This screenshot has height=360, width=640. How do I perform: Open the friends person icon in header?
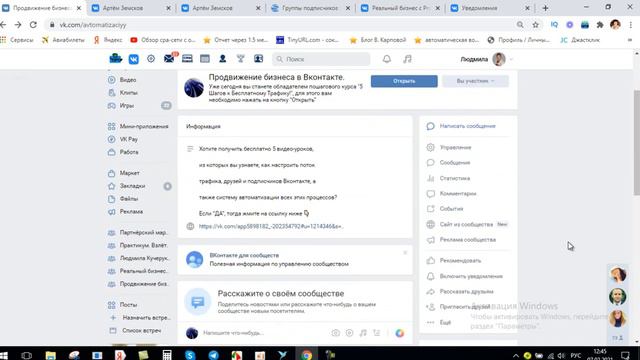[222, 59]
